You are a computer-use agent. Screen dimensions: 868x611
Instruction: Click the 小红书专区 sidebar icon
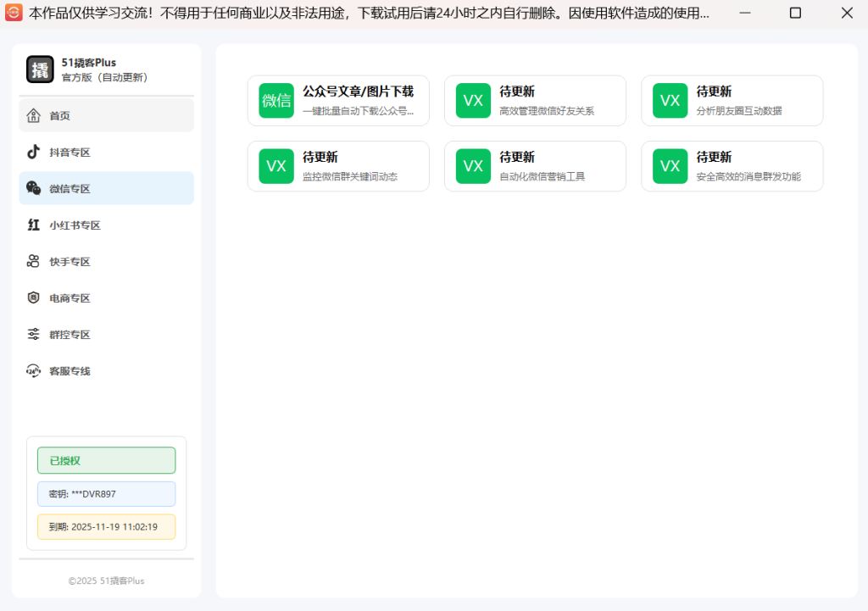point(34,225)
